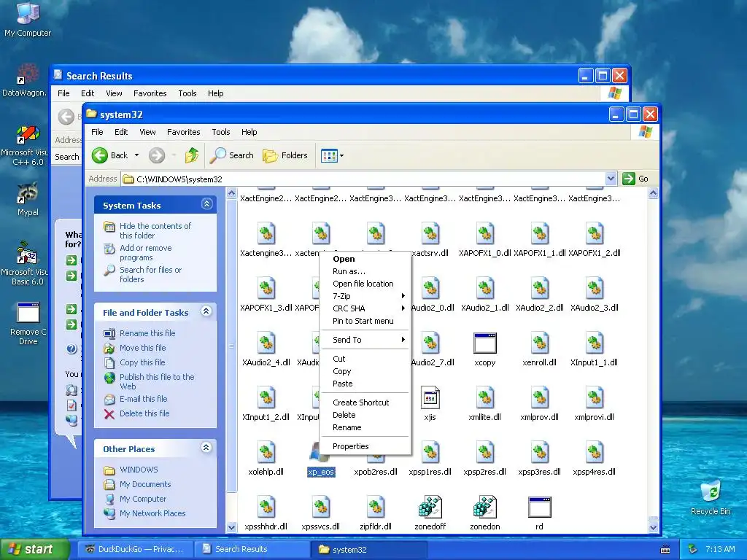This screenshot has width=747, height=560.
Task: Open Microsoft Visual Basic 6.0 desktop icon
Action: 26,263
